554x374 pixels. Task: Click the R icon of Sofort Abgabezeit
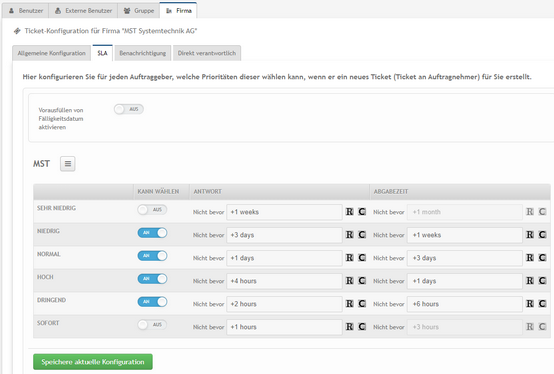coord(530,326)
